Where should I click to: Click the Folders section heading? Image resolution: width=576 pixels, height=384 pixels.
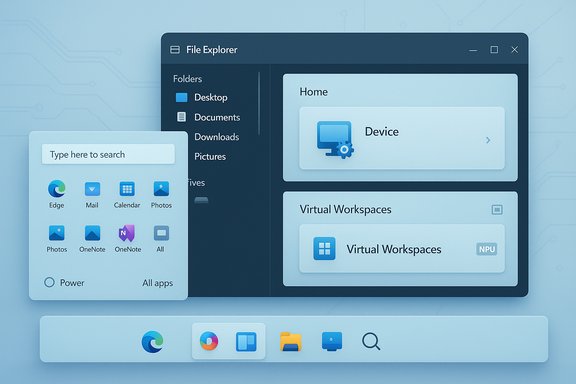[x=187, y=79]
